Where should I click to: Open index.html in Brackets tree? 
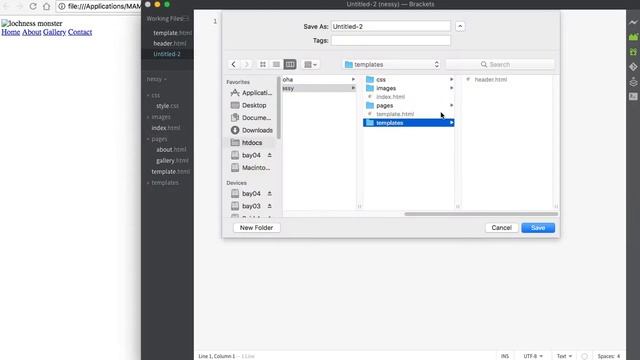pyautogui.click(x=166, y=128)
